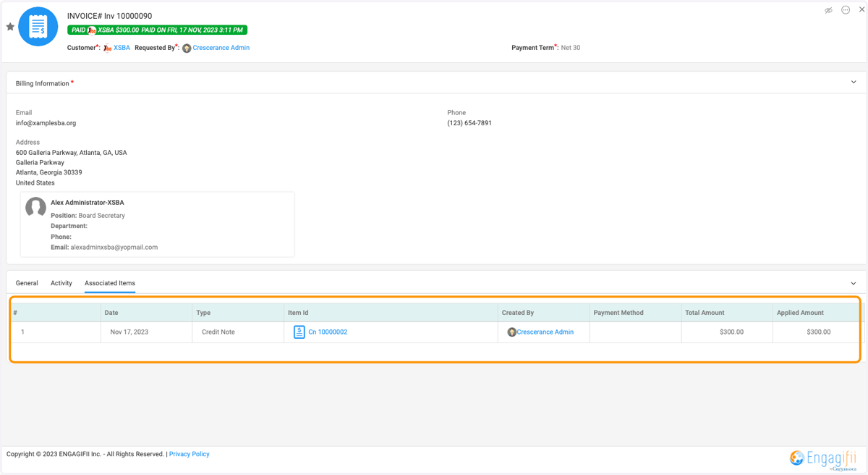Open the Privacy Policy link
The height and width of the screenshot is (475, 868).
[190, 454]
